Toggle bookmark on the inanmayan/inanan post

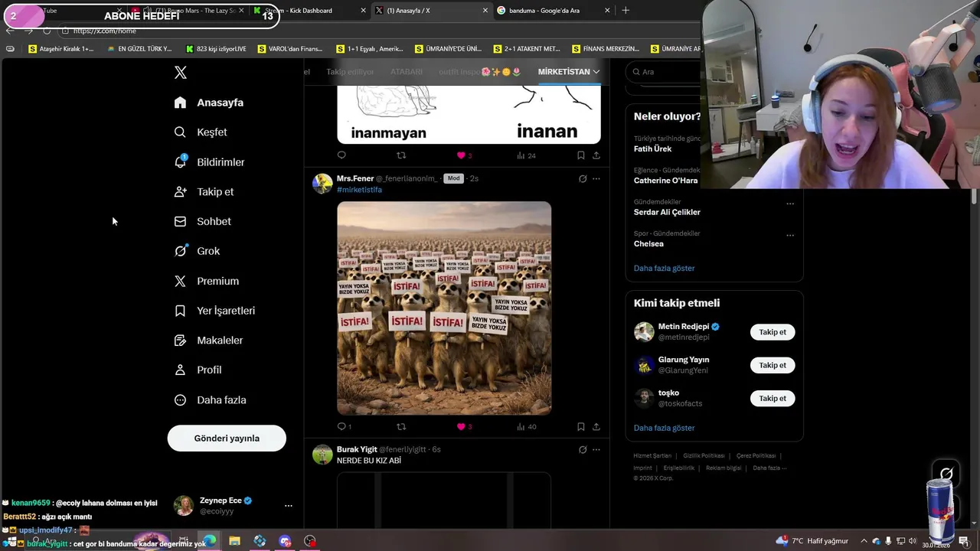pyautogui.click(x=581, y=155)
